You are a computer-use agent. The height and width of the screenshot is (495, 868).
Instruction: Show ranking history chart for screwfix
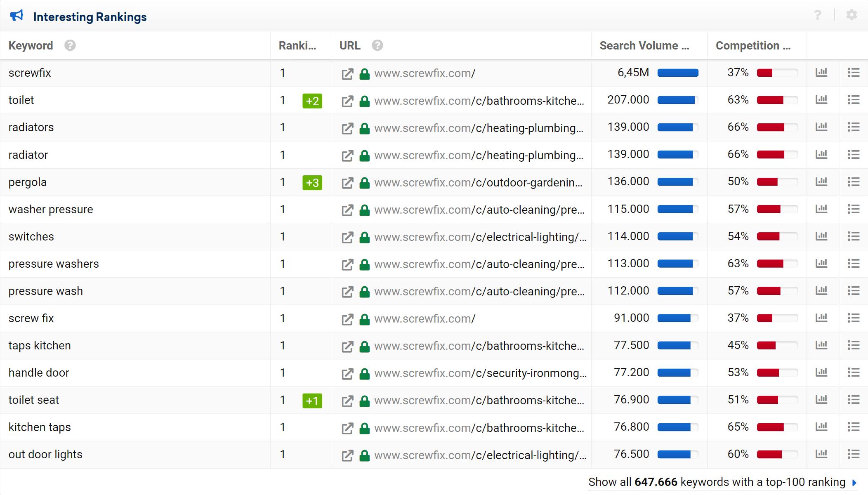[821, 73]
